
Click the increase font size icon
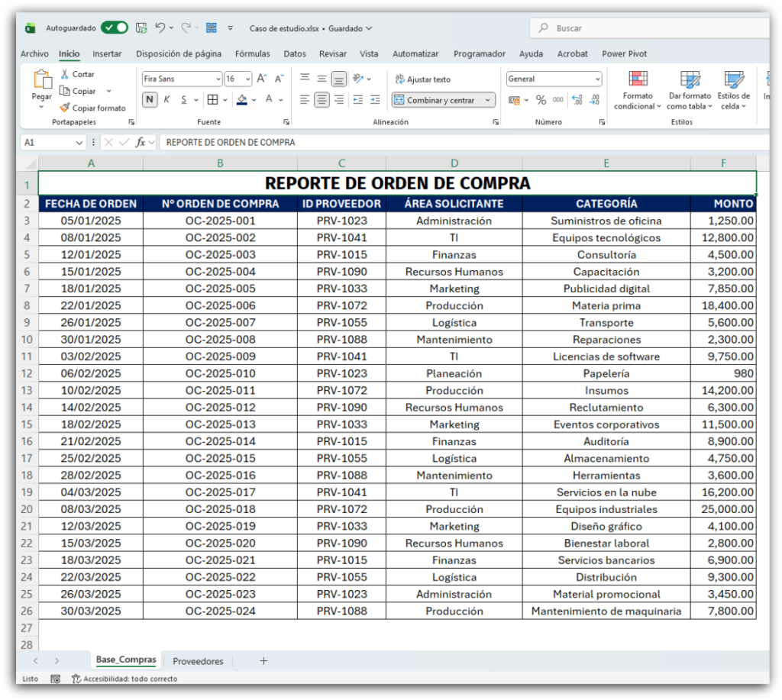pyautogui.click(x=261, y=79)
